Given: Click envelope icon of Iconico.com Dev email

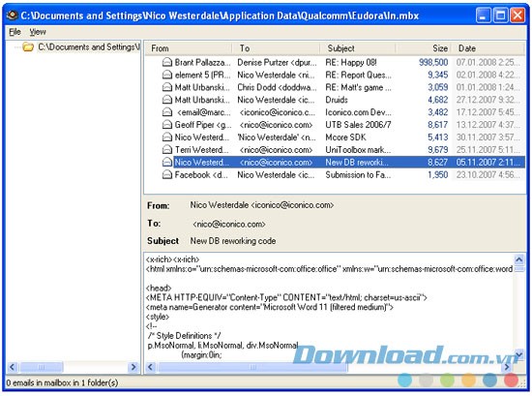Looking at the screenshot, I should [167, 112].
